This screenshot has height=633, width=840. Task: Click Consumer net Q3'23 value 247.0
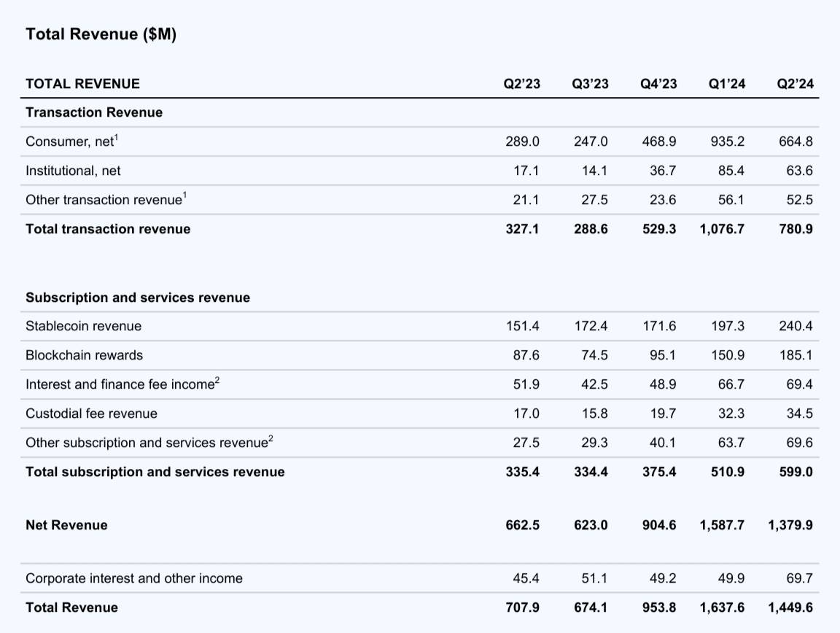tap(591, 141)
